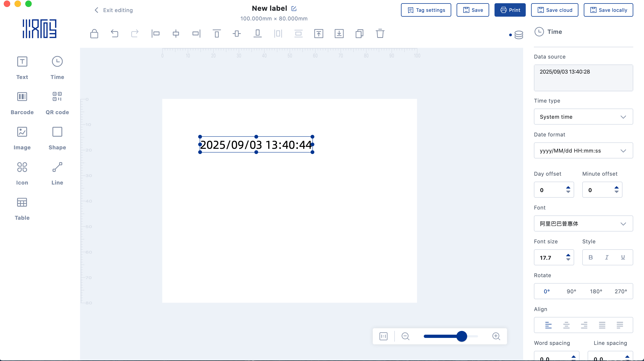Open the Time type dropdown
This screenshot has width=644, height=361.
[583, 117]
